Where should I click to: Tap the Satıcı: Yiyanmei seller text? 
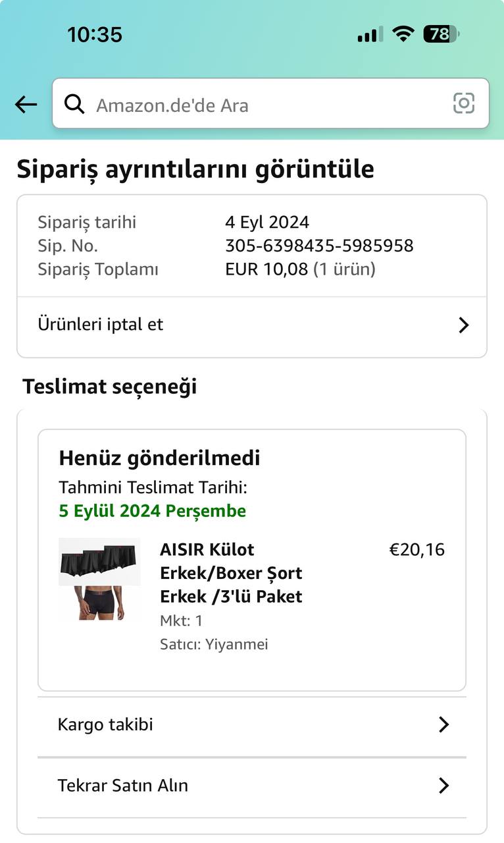pos(214,644)
